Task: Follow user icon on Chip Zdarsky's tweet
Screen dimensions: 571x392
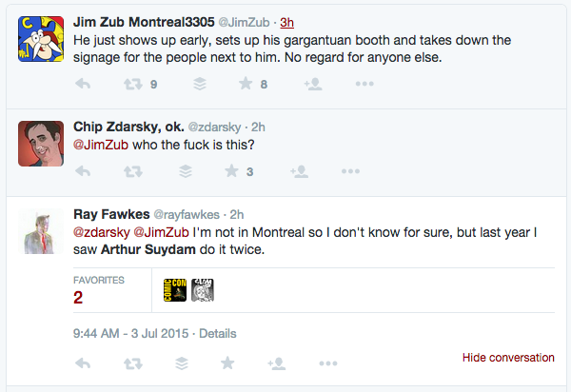Action: click(x=299, y=171)
